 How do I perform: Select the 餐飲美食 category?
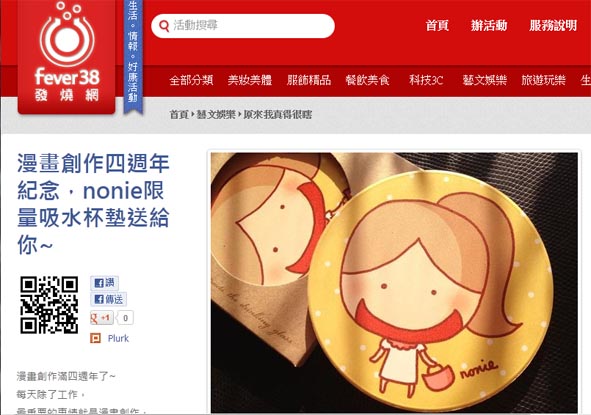point(367,80)
